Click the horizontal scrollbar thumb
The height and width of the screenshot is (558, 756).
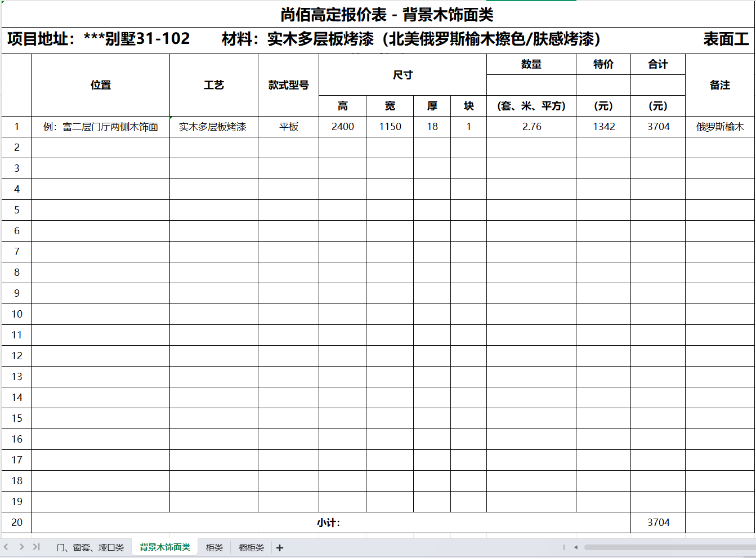pyautogui.click(x=669, y=547)
